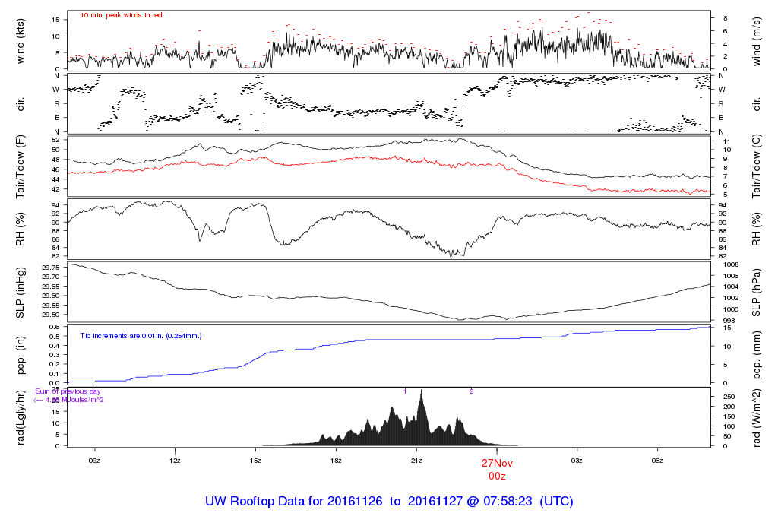The image size is (778, 532).
Task: Click the '03z' time axis label
Action: click(577, 461)
